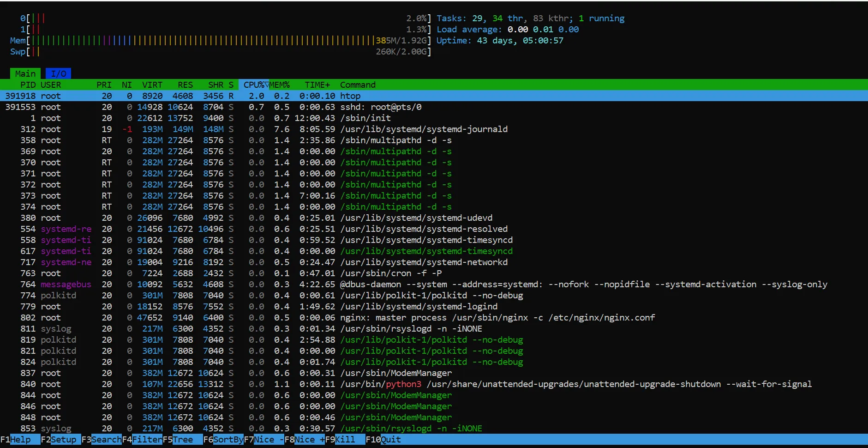
Task: Sort by the CPU% column header
Action: pos(253,85)
